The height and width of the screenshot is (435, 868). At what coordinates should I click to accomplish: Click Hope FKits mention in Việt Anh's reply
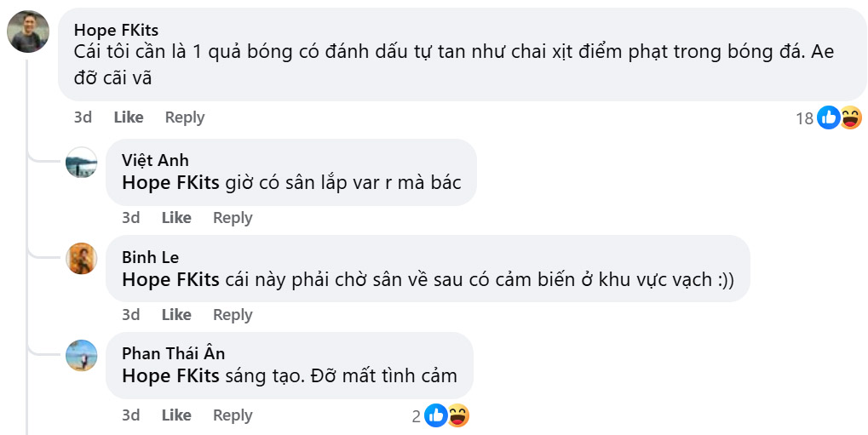point(170,182)
